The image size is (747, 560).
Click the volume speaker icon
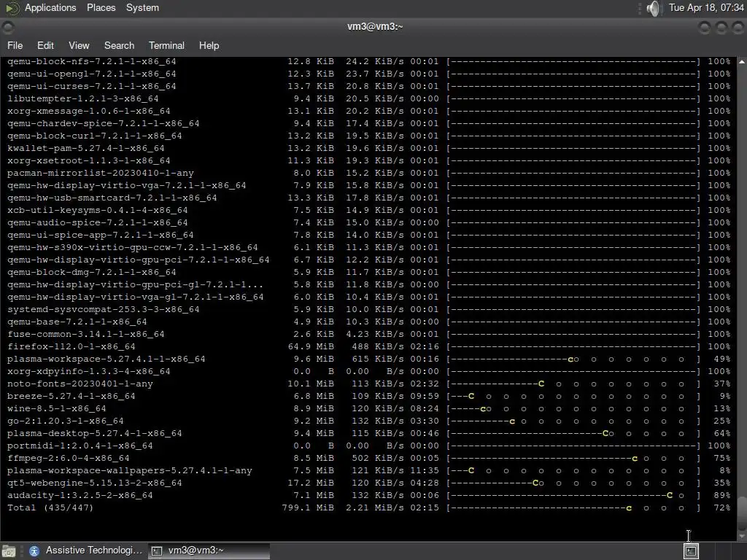pos(654,8)
